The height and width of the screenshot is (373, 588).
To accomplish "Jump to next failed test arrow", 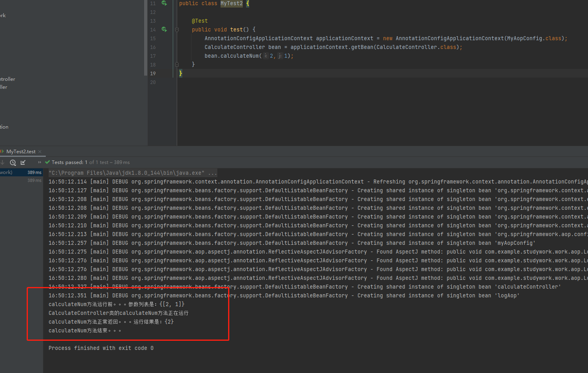I will click(x=2, y=162).
